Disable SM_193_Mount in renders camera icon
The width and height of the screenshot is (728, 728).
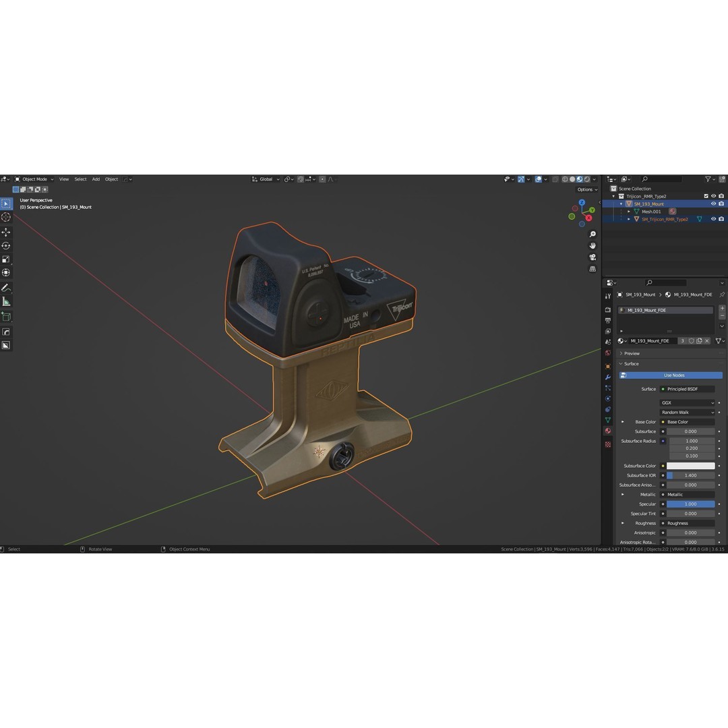pyautogui.click(x=721, y=204)
